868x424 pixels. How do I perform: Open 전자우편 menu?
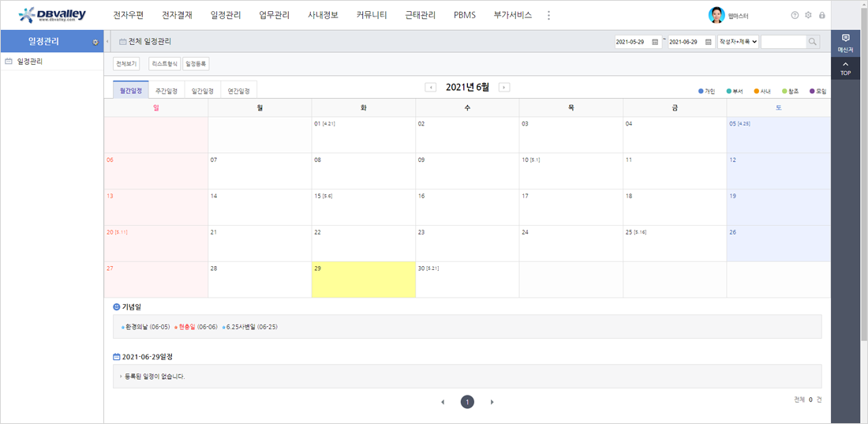pos(129,16)
